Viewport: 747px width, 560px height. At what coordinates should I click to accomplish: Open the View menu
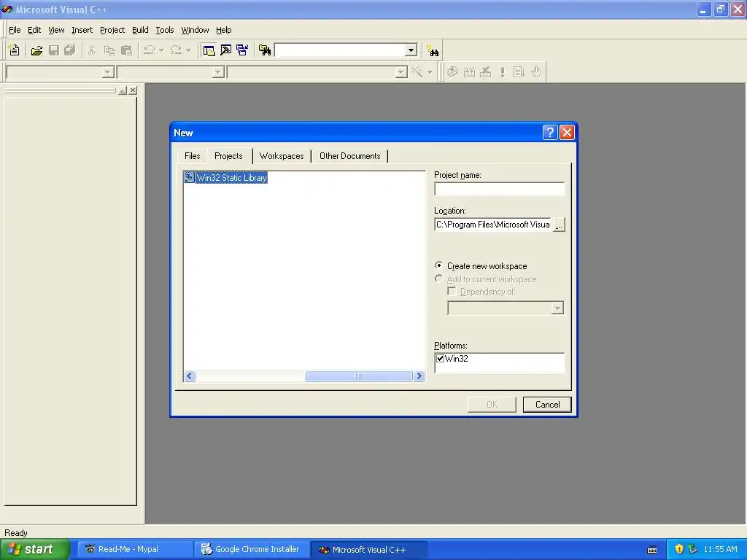pyautogui.click(x=56, y=30)
